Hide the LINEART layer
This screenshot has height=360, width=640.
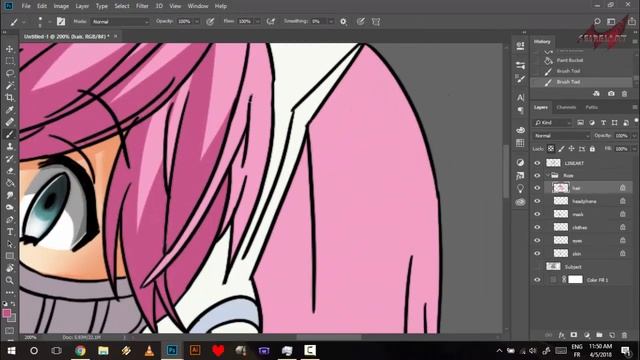(x=537, y=163)
